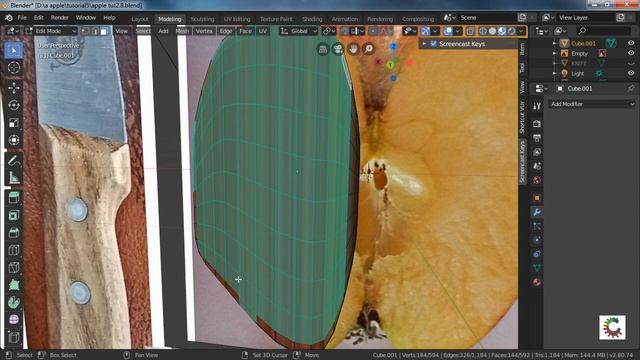Select the Bevel tool
This screenshot has height=360, width=640.
tap(14, 233)
